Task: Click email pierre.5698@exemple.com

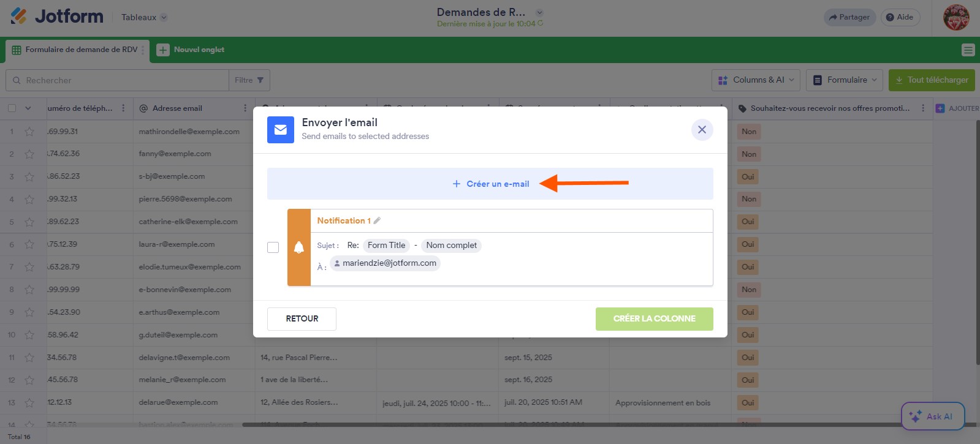Action: (185, 199)
